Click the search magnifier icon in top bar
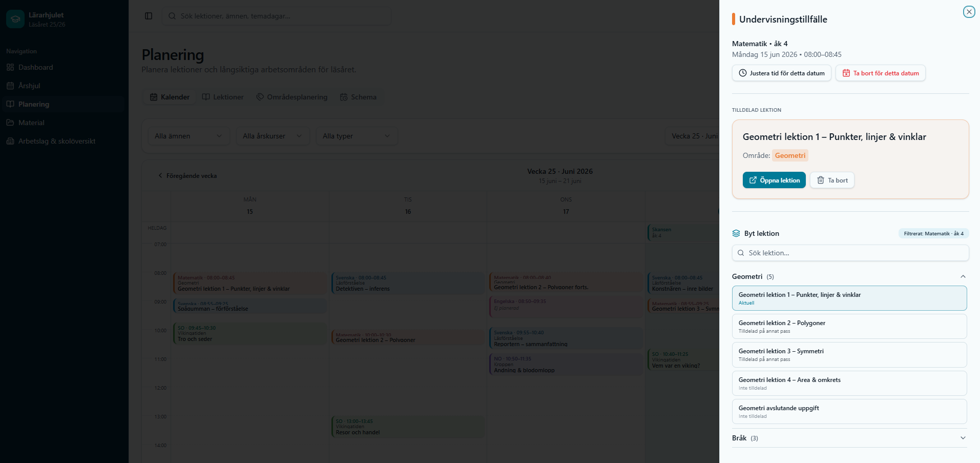This screenshot has width=980, height=463. coord(172,16)
